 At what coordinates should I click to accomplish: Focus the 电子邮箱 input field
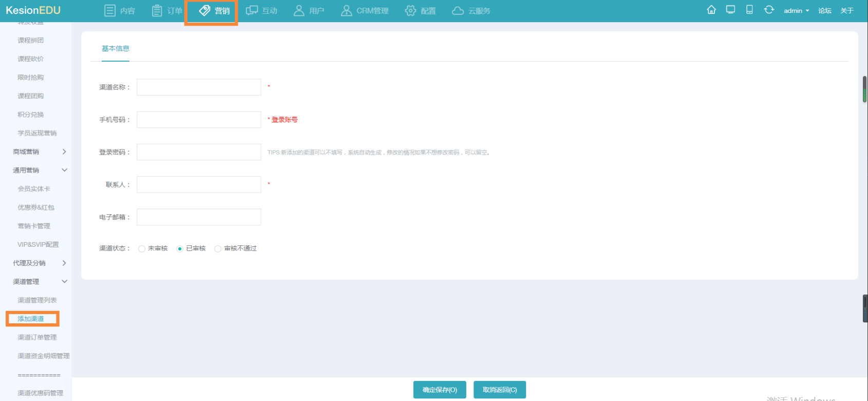tap(199, 217)
